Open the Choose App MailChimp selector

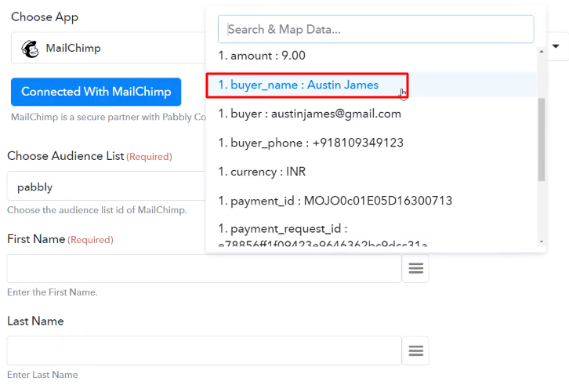coord(109,48)
